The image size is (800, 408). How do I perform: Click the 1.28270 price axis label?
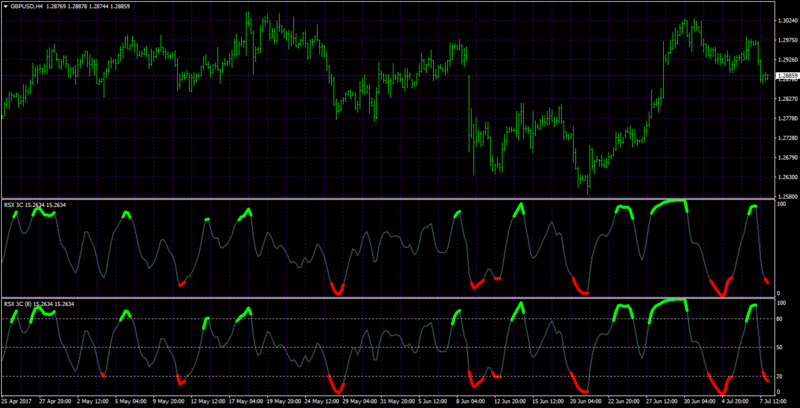pyautogui.click(x=787, y=99)
